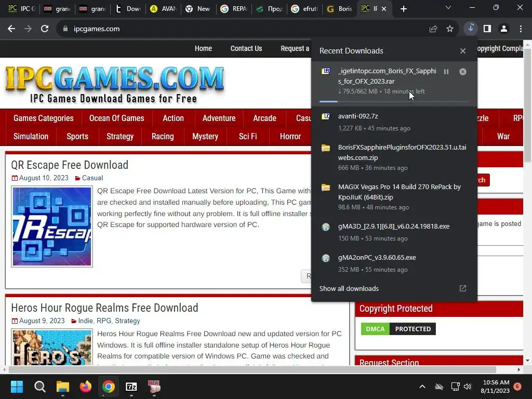Click the IPCGAMES.COM site logo
This screenshot has width=532, height=399.
[115, 84]
